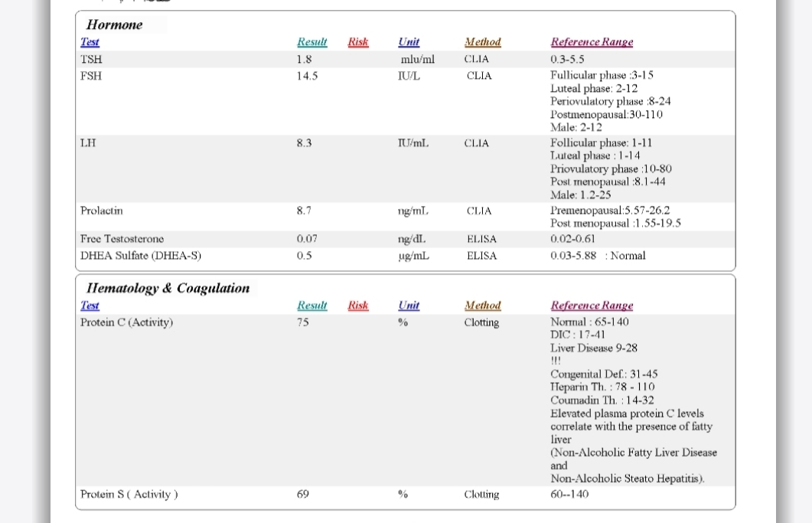Click the Protein S result value 69
The width and height of the screenshot is (812, 523).
pyautogui.click(x=303, y=495)
